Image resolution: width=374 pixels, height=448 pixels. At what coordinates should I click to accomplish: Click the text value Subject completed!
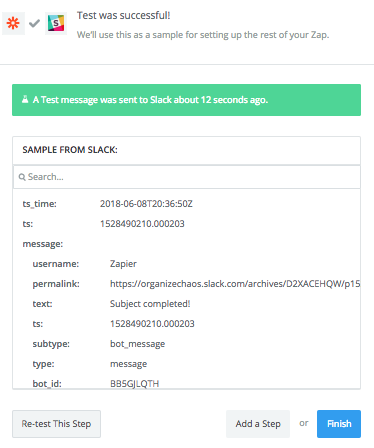150,304
